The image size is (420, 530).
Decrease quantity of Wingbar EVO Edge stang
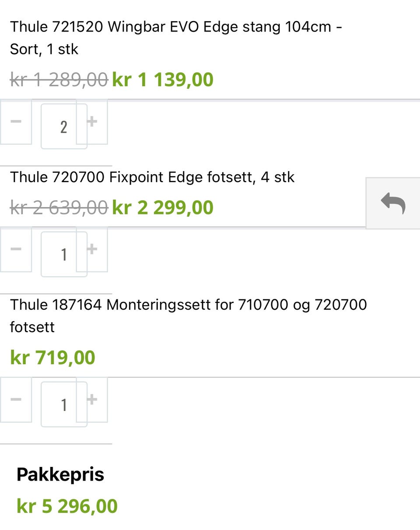[16, 122]
